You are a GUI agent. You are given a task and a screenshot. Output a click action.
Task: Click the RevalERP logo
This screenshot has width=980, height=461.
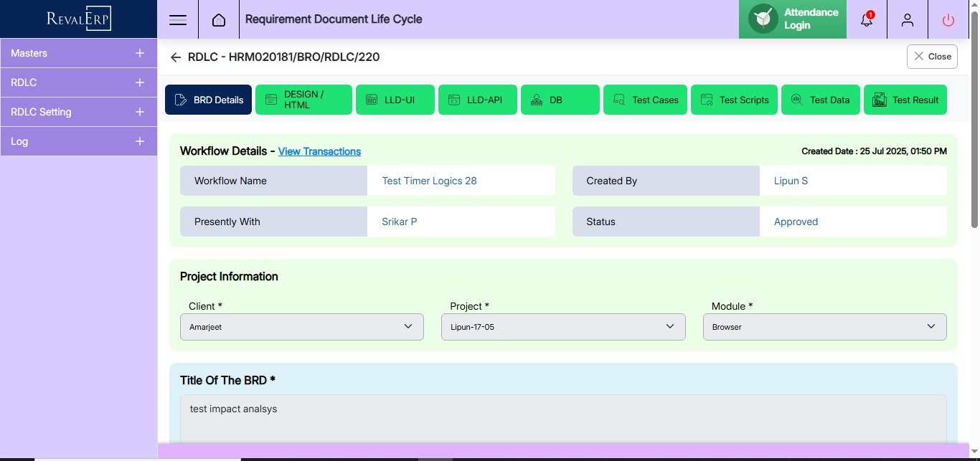[79, 19]
